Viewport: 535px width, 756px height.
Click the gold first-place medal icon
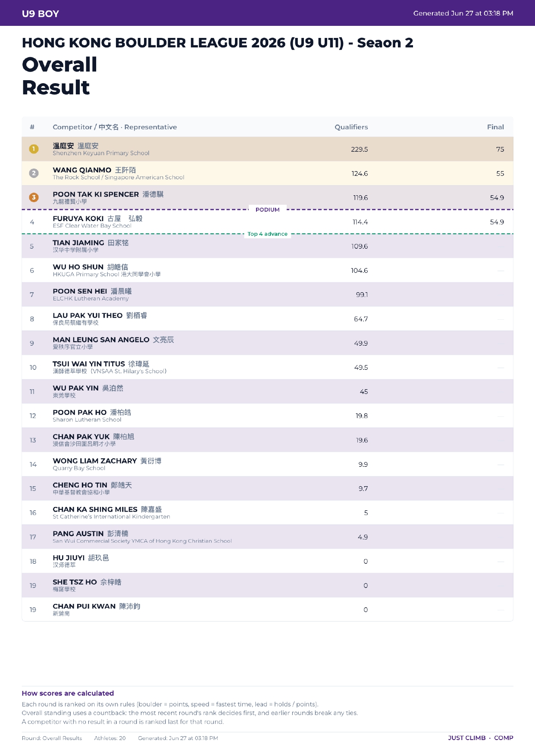pos(34,149)
